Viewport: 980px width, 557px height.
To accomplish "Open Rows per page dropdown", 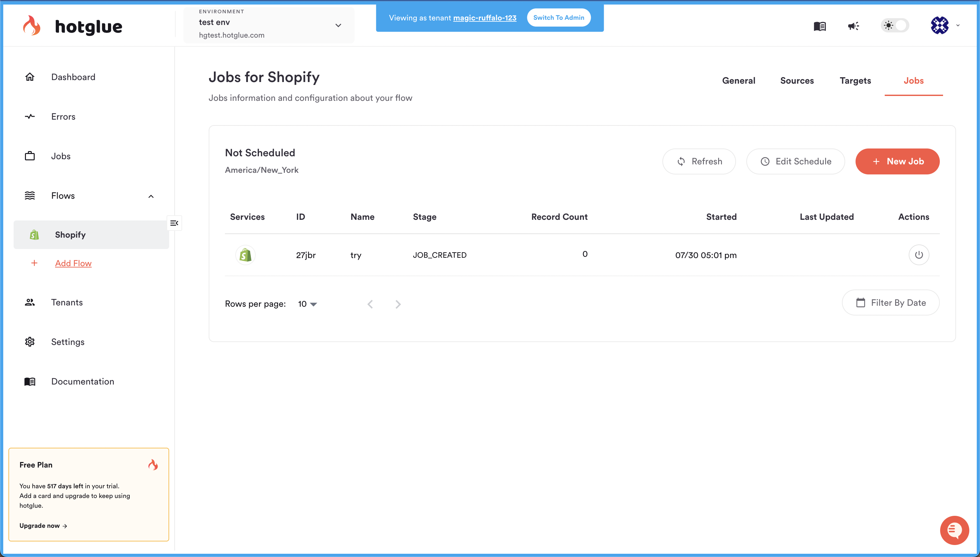I will [308, 304].
